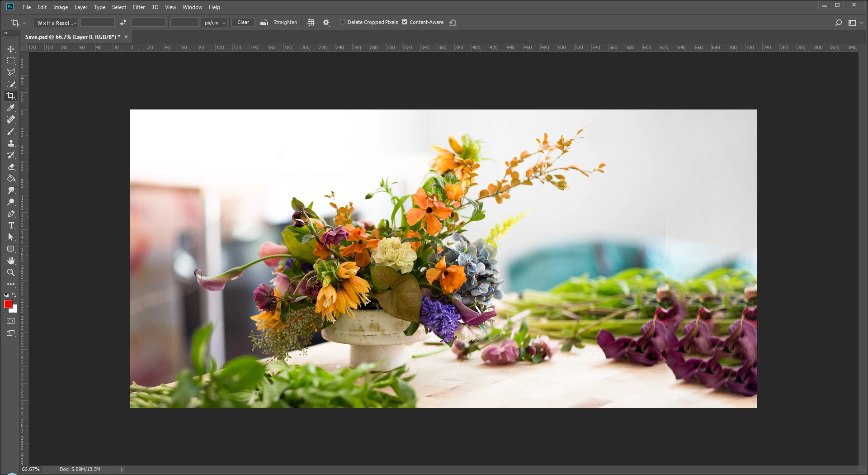Viewport: 868px width, 475px height.
Task: Click the crop width input field
Action: point(98,22)
